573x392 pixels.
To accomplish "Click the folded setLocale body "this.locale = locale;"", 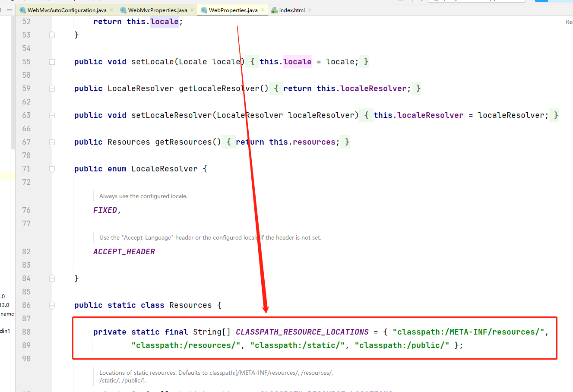I will coord(309,62).
